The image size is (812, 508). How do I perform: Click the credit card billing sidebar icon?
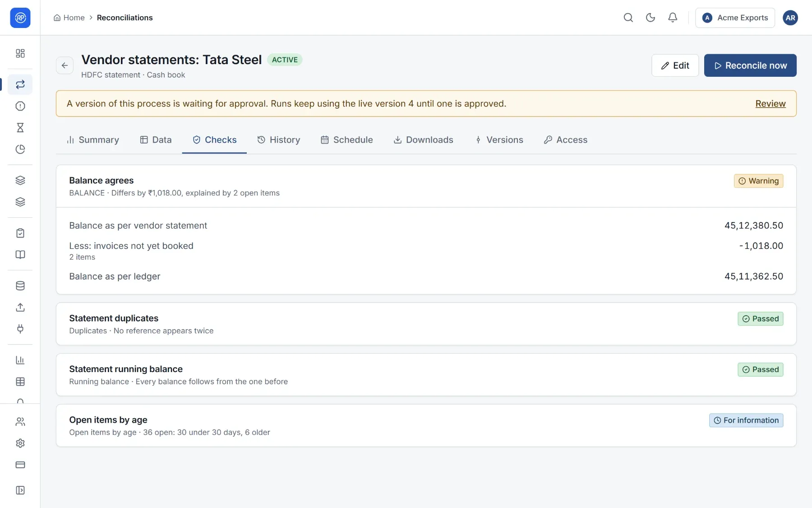pyautogui.click(x=20, y=465)
